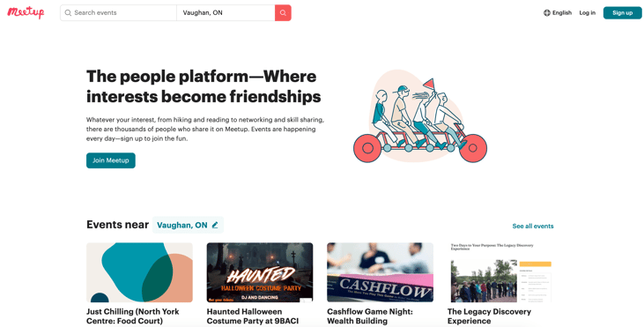Screen dimensions: 644x327
Task: Click the Join Meetup button
Action: point(110,160)
